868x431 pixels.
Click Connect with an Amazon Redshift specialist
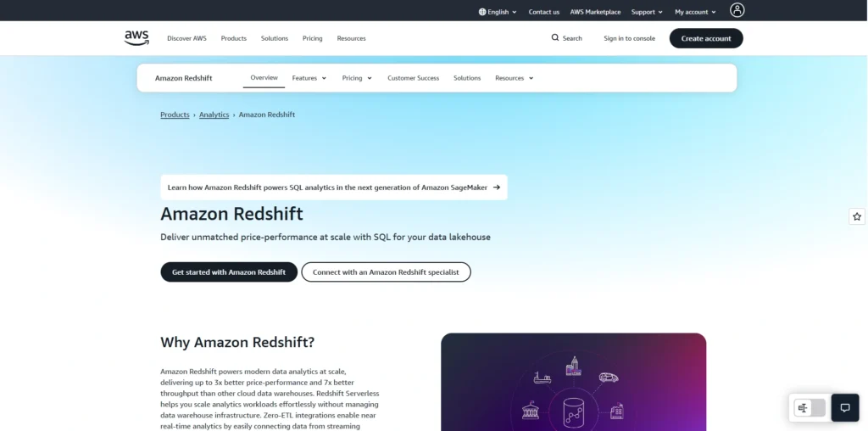[x=386, y=272]
